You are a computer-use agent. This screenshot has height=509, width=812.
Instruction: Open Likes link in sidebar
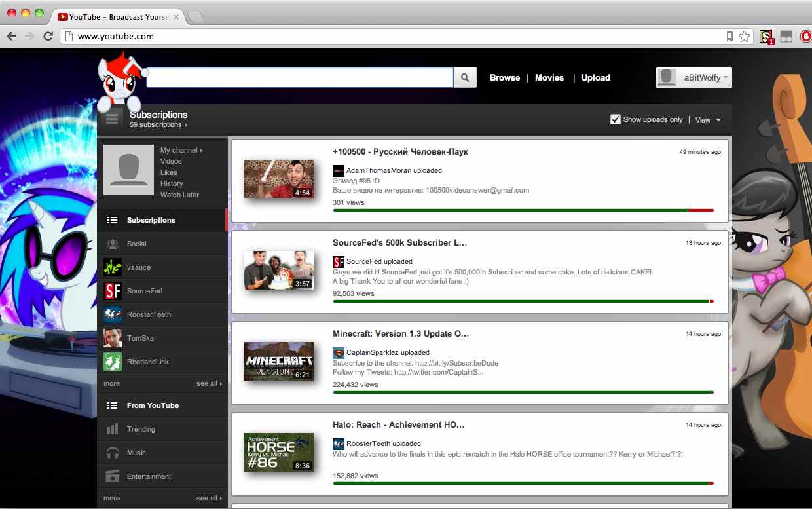coord(169,172)
